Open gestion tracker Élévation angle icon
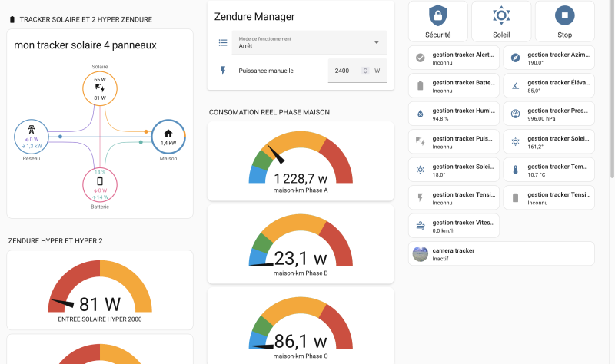This screenshot has width=615, height=364. coord(515,86)
